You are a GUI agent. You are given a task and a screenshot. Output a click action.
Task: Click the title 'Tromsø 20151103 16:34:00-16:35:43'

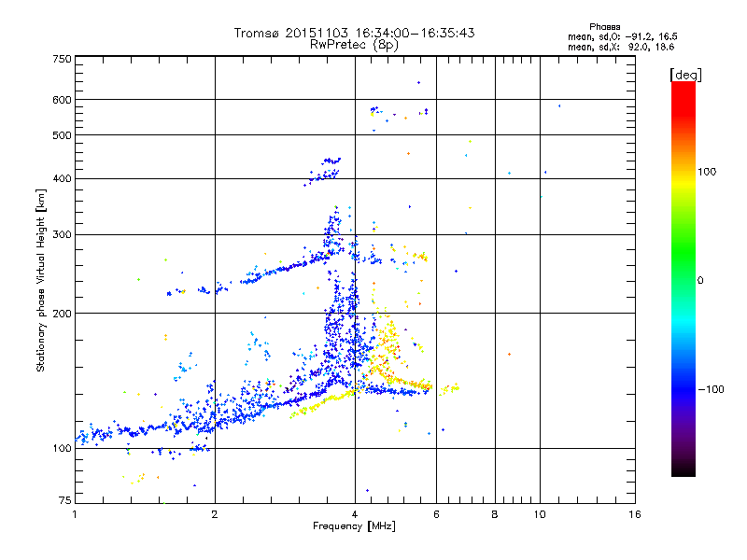pyautogui.click(x=354, y=33)
